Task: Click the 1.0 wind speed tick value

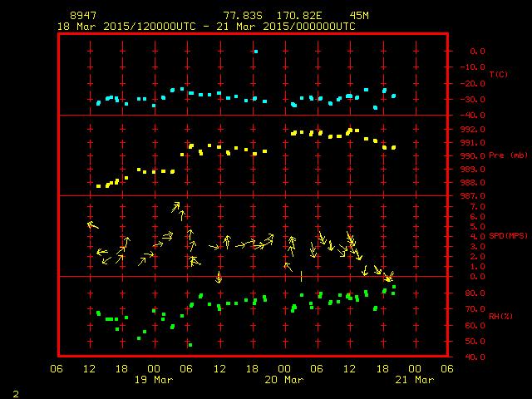Action: pyautogui.click(x=477, y=267)
